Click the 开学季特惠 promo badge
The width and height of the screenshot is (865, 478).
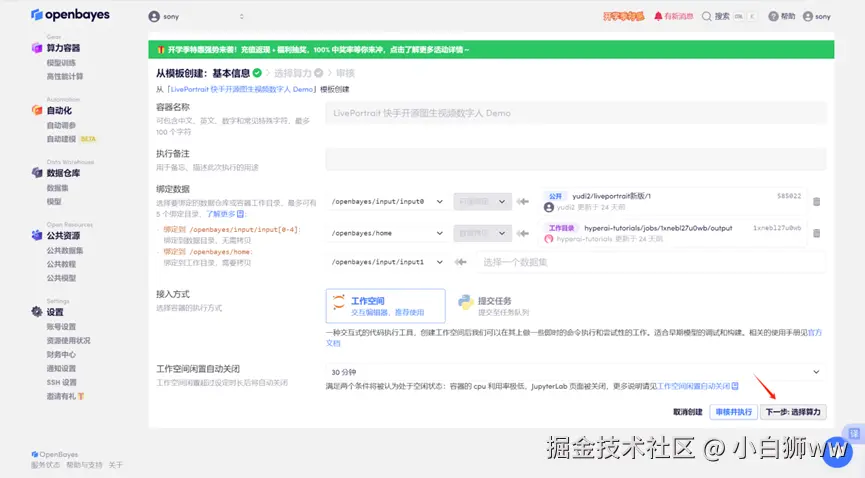point(623,16)
